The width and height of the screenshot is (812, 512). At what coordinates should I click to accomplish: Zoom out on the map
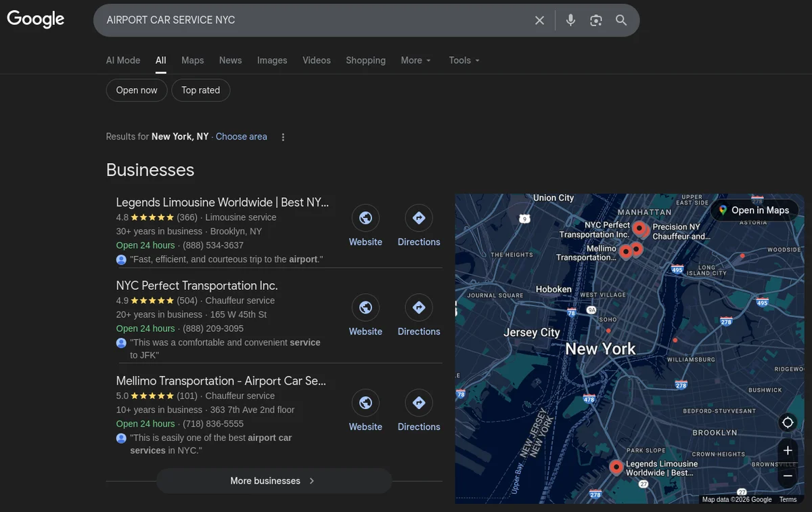coord(788,476)
